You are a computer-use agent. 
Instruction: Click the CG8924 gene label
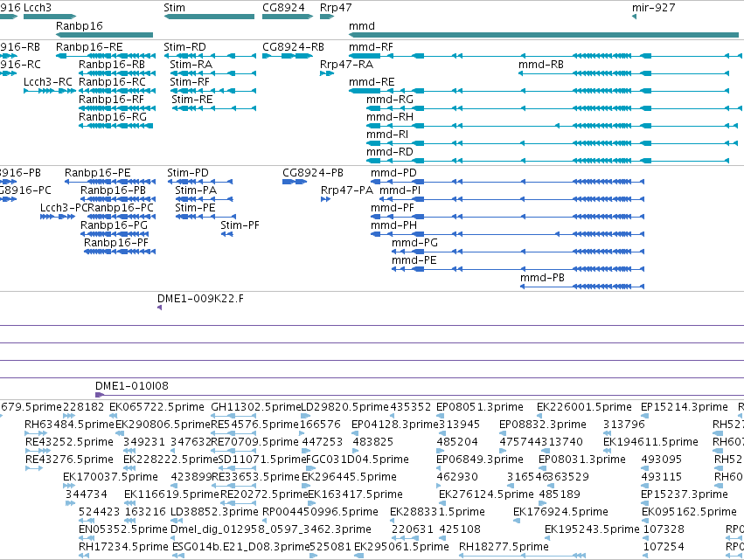click(283, 8)
